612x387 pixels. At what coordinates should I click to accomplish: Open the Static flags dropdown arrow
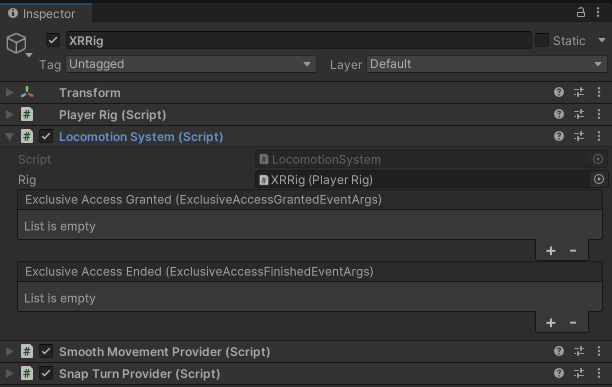pos(601,40)
